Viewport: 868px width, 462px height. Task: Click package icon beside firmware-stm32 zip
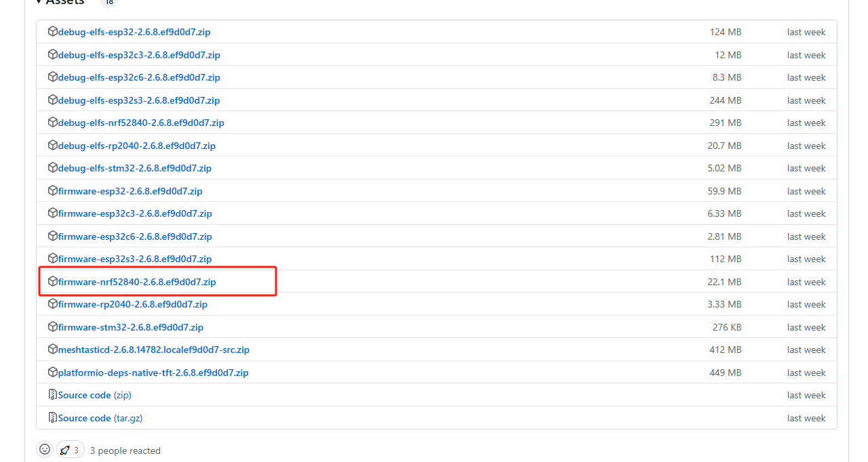pos(53,327)
